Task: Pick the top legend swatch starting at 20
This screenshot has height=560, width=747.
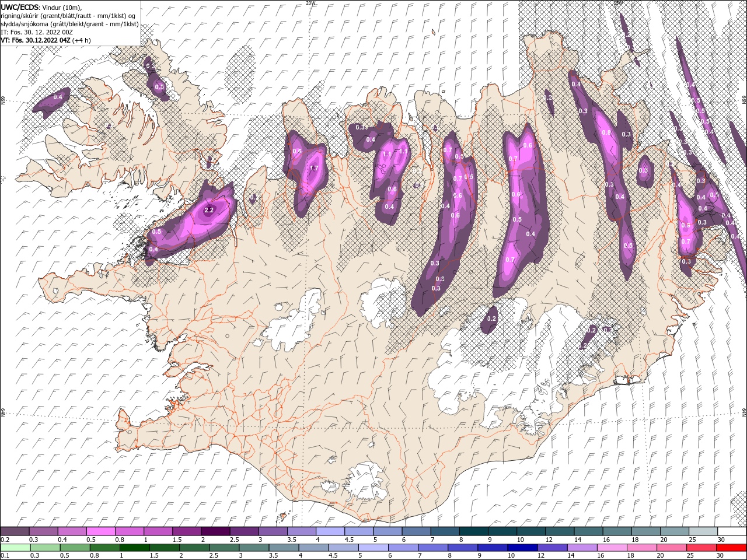Action: 675,531
